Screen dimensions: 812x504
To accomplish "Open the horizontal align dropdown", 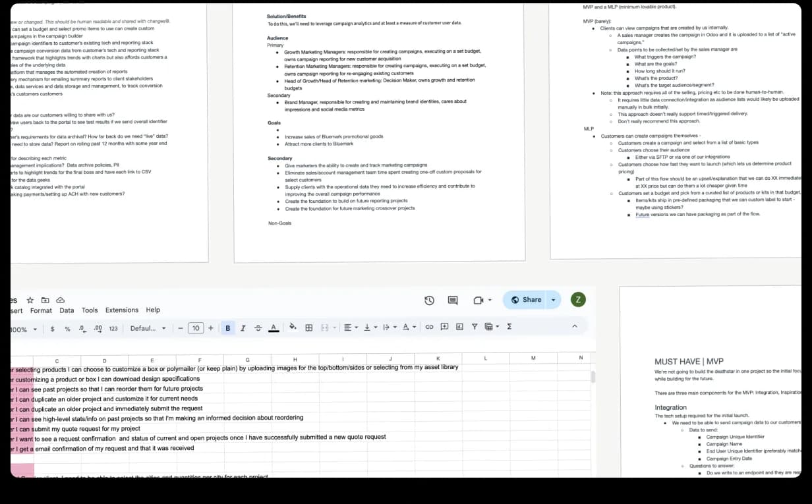I will pos(351,327).
